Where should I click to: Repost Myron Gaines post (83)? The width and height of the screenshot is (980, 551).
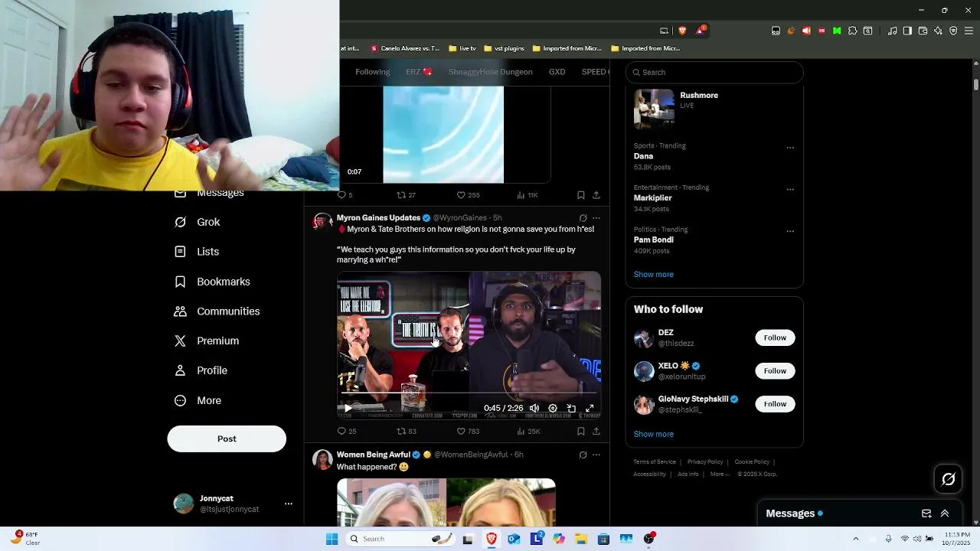click(x=406, y=432)
